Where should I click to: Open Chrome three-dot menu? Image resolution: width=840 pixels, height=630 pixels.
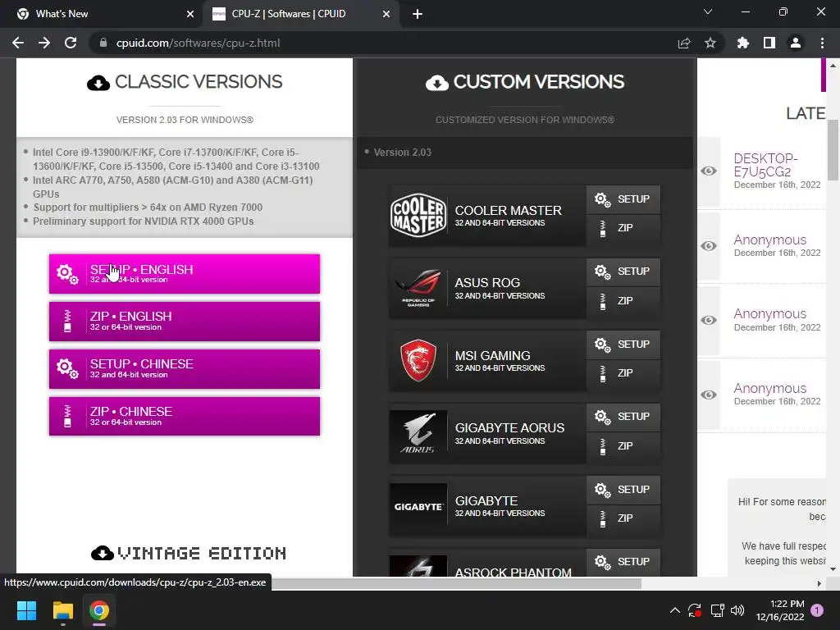pos(822,43)
